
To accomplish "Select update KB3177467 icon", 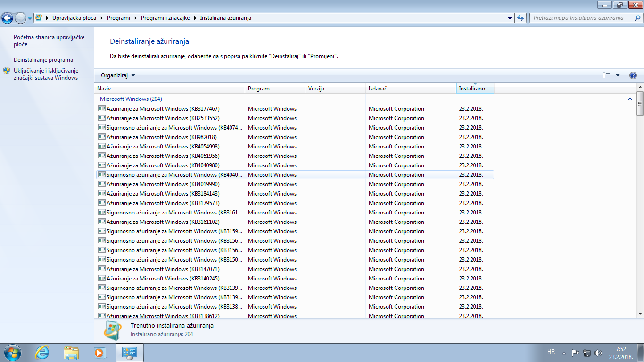I will click(x=101, y=108).
